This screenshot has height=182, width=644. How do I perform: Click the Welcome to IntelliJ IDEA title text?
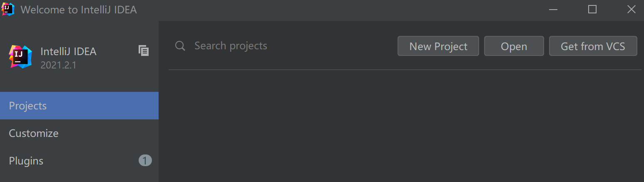click(x=78, y=10)
